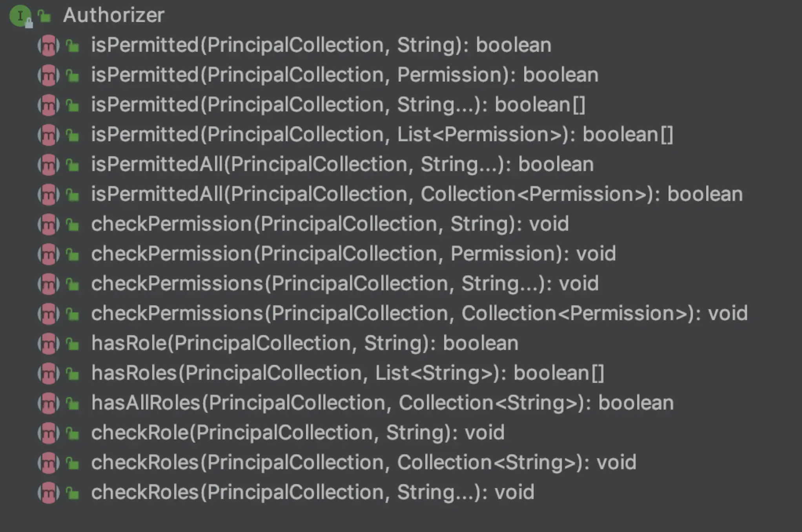Select checkRoles(PrincipalCollection, Collection<String>): void
Screen dimensions: 802x532
pyautogui.click(x=363, y=463)
